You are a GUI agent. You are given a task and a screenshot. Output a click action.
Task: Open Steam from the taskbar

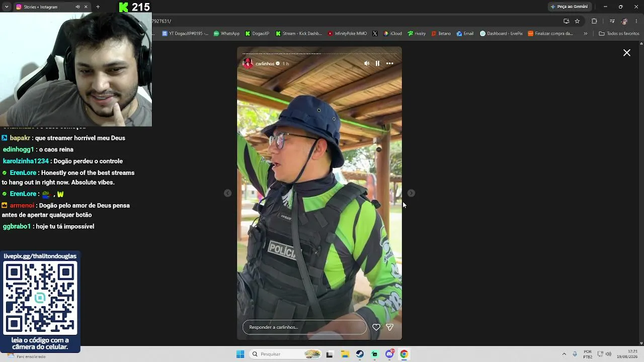360,354
